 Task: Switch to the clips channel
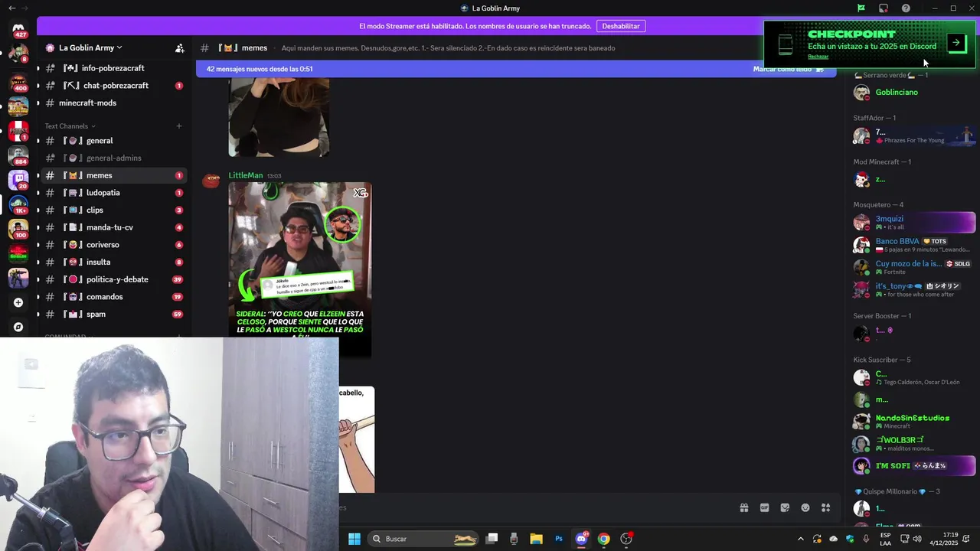pos(114,210)
